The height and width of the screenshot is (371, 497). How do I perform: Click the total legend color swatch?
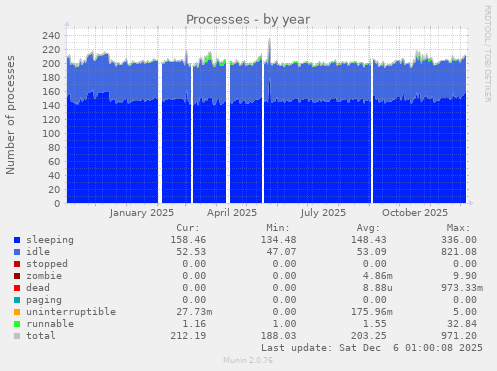pos(17,336)
